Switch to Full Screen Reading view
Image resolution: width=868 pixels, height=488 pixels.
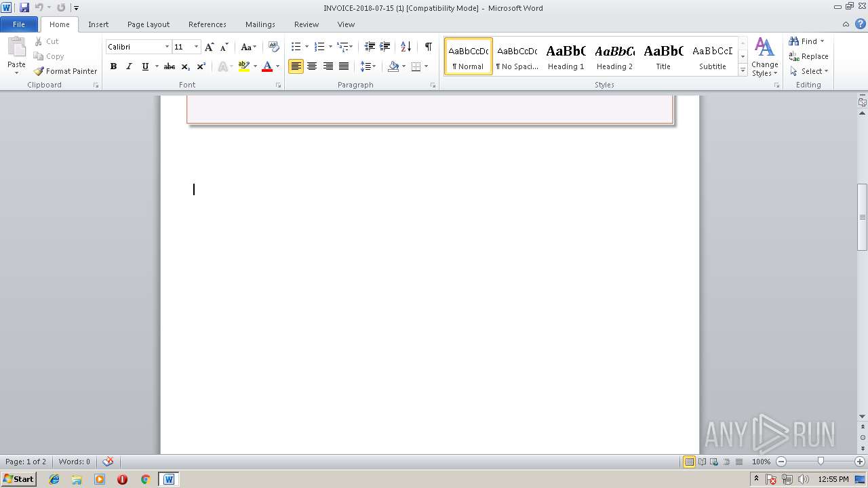click(x=702, y=462)
